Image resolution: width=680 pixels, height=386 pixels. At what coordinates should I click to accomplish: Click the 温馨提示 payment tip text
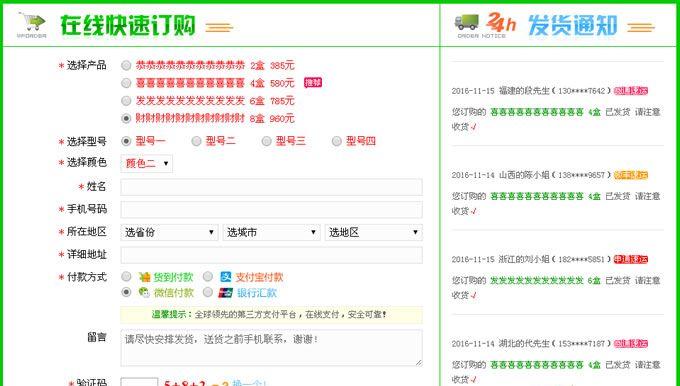[269, 314]
